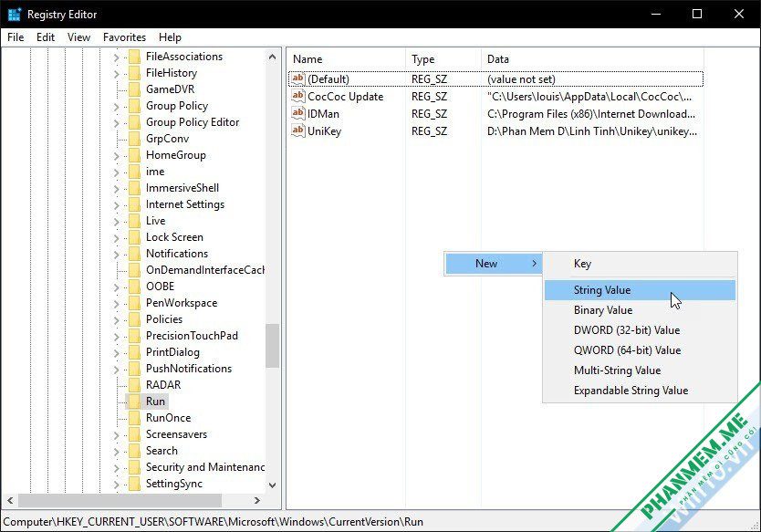This screenshot has width=761, height=532.
Task: Click the tree horizontal scroll-right arrow
Action: coord(257,500)
